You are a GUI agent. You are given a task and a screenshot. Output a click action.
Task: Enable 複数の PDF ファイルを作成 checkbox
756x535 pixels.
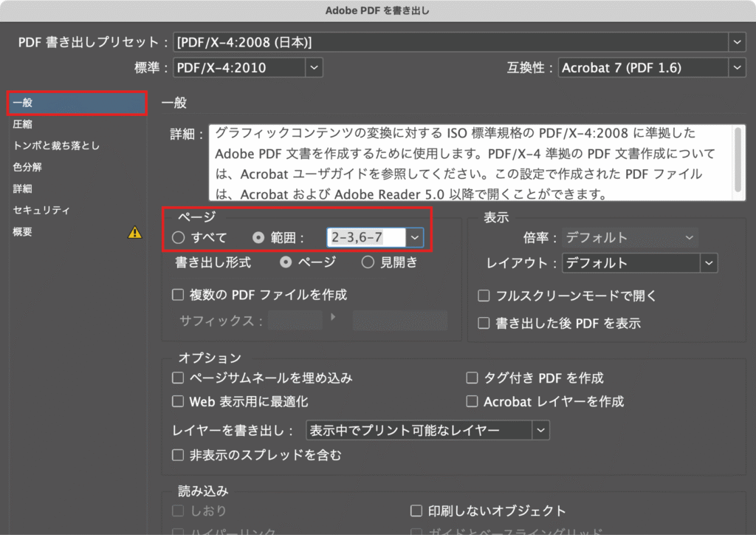(x=178, y=295)
